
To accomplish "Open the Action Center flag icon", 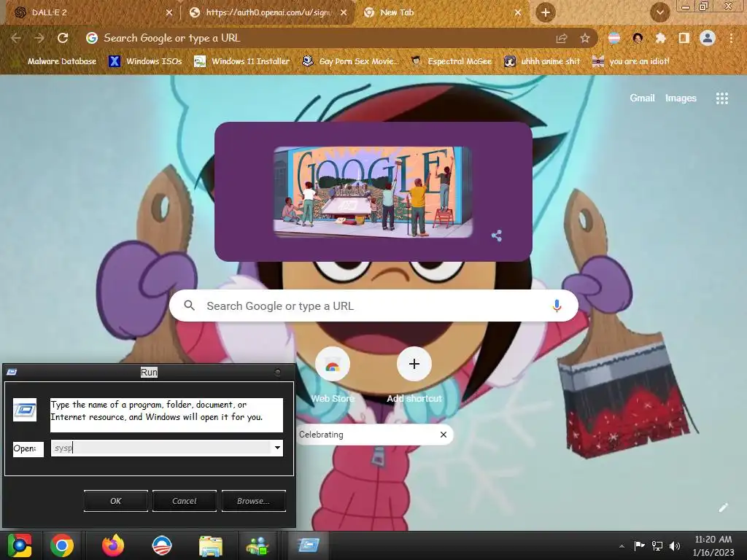I will pyautogui.click(x=639, y=546).
